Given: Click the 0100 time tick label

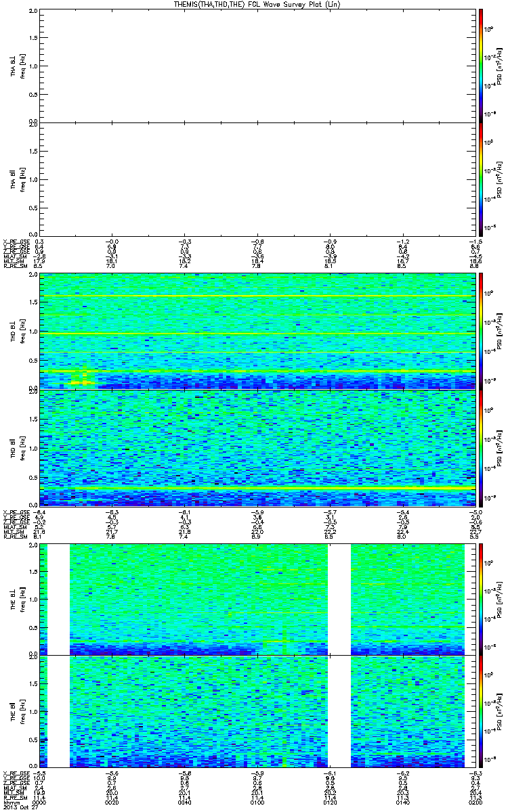Looking at the screenshot, I should [257, 803].
